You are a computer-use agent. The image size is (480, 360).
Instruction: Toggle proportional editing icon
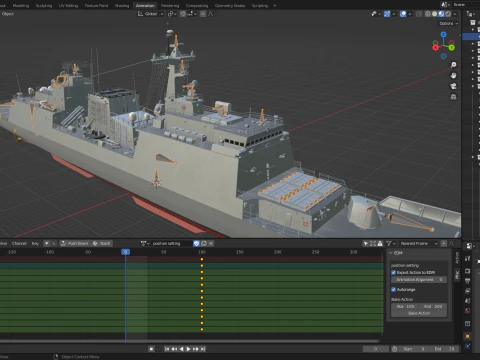click(203, 14)
